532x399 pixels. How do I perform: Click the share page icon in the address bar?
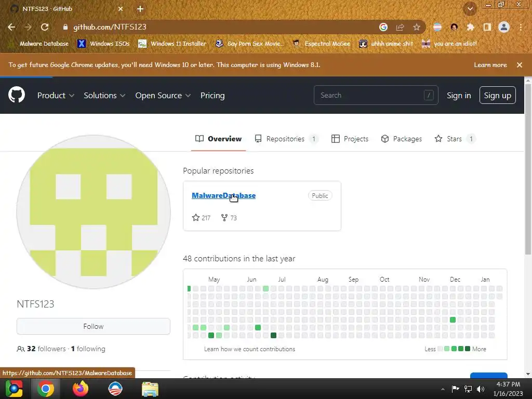(400, 27)
